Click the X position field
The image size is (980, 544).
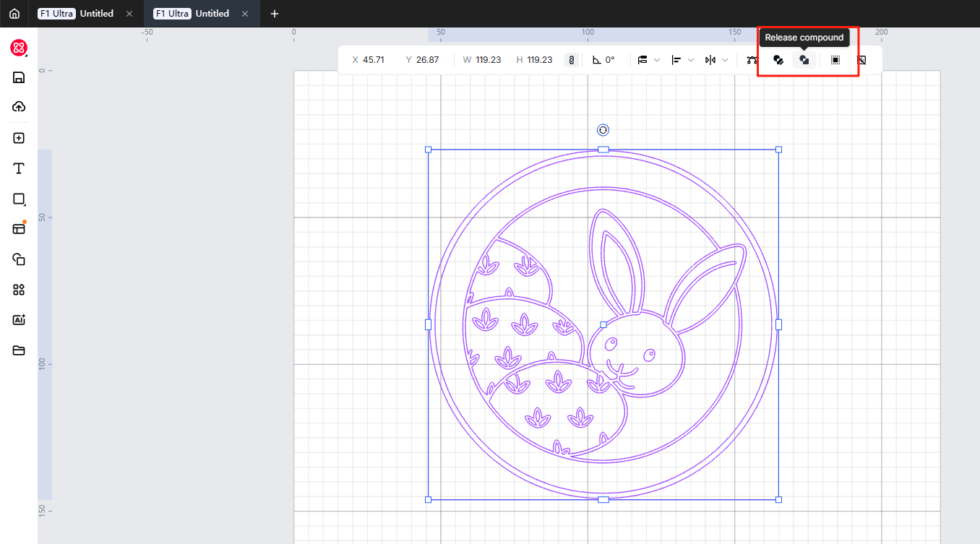click(x=374, y=60)
